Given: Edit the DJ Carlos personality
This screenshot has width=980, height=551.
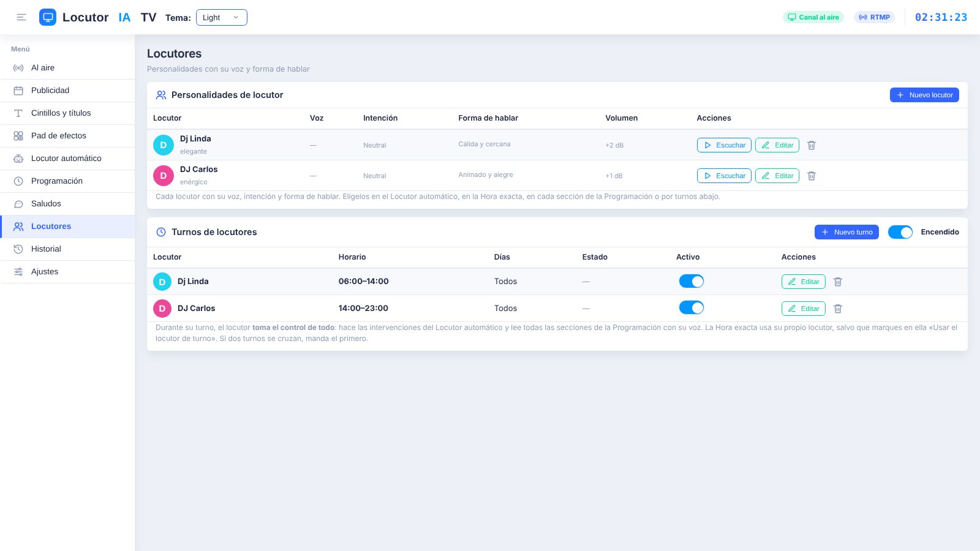Looking at the screenshot, I should [777, 176].
